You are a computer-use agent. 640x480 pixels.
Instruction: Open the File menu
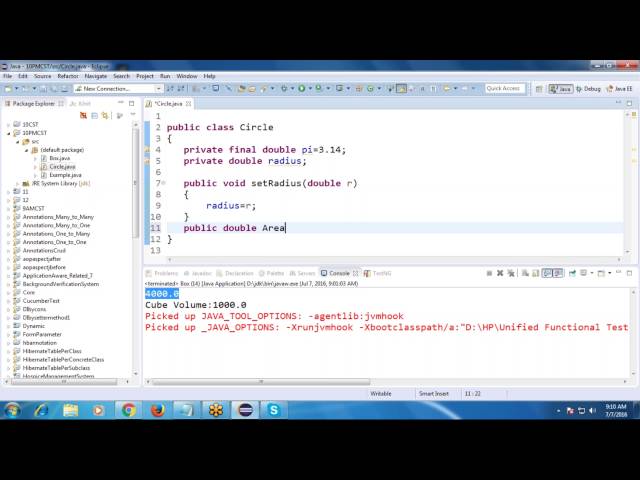click(x=7, y=76)
